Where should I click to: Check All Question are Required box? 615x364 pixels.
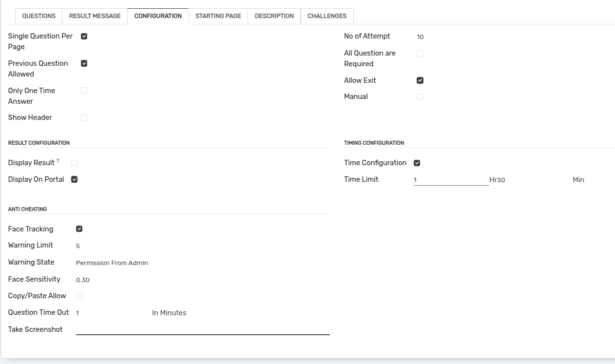pos(420,53)
